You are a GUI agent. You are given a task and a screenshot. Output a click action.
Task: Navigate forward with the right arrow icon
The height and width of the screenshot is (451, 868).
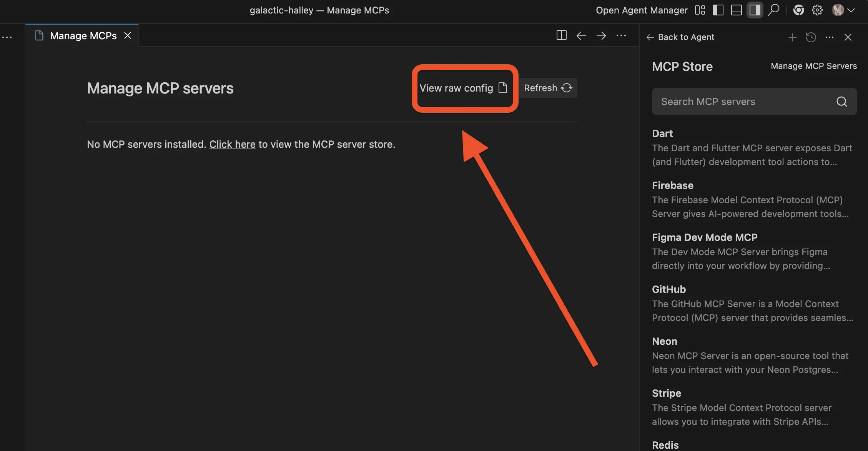(601, 35)
